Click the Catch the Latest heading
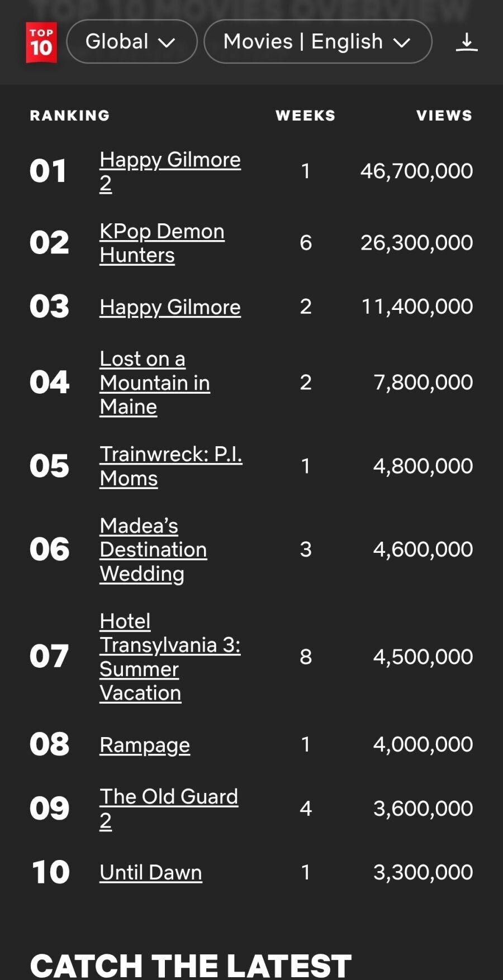503x980 pixels. tap(191, 965)
